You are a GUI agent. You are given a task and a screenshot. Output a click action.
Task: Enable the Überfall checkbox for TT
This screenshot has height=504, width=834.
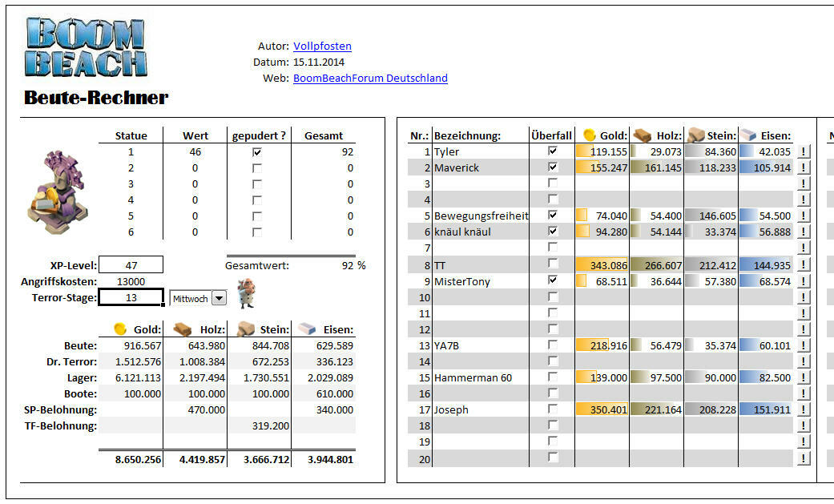(552, 264)
